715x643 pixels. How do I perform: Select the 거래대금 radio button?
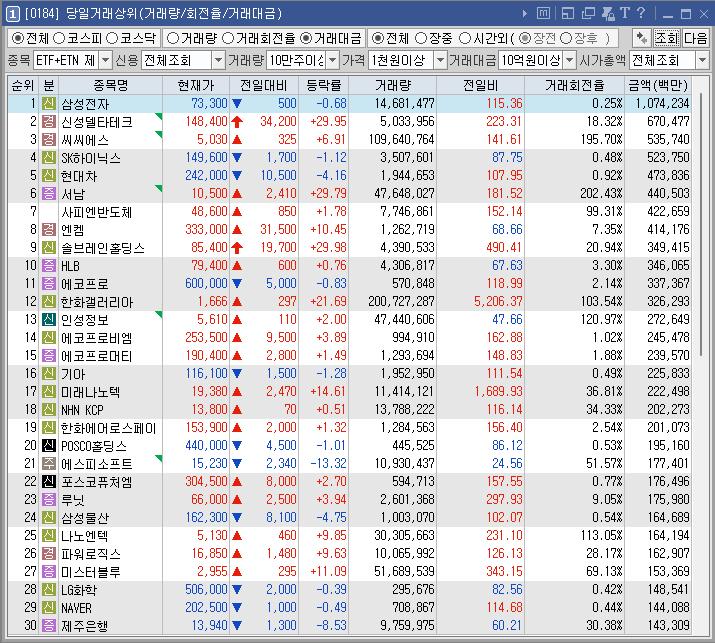point(306,38)
